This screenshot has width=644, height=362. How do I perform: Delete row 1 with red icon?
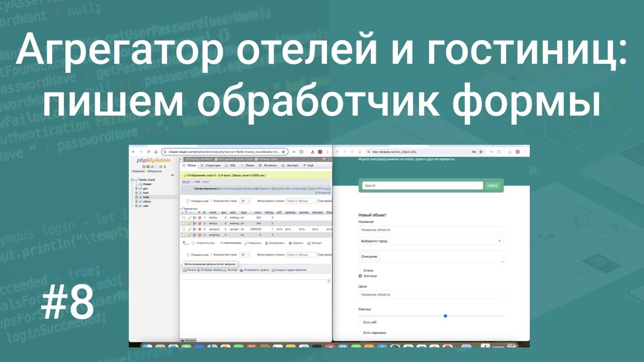coord(199,218)
